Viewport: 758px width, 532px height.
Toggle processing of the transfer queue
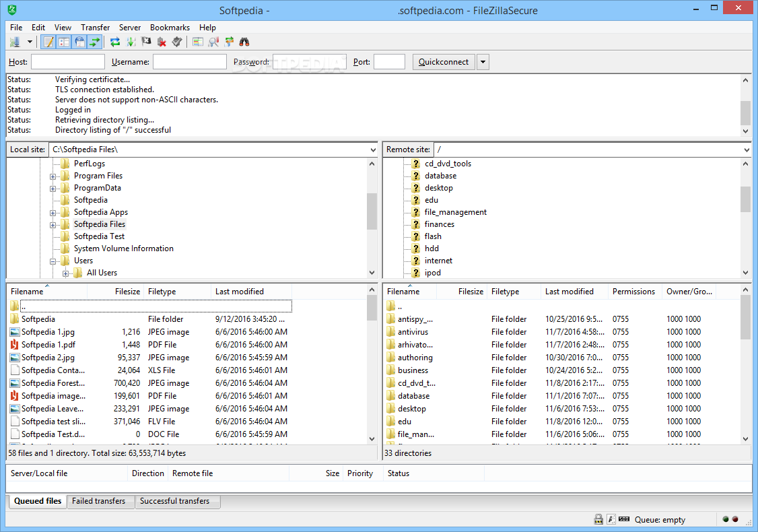(x=131, y=42)
